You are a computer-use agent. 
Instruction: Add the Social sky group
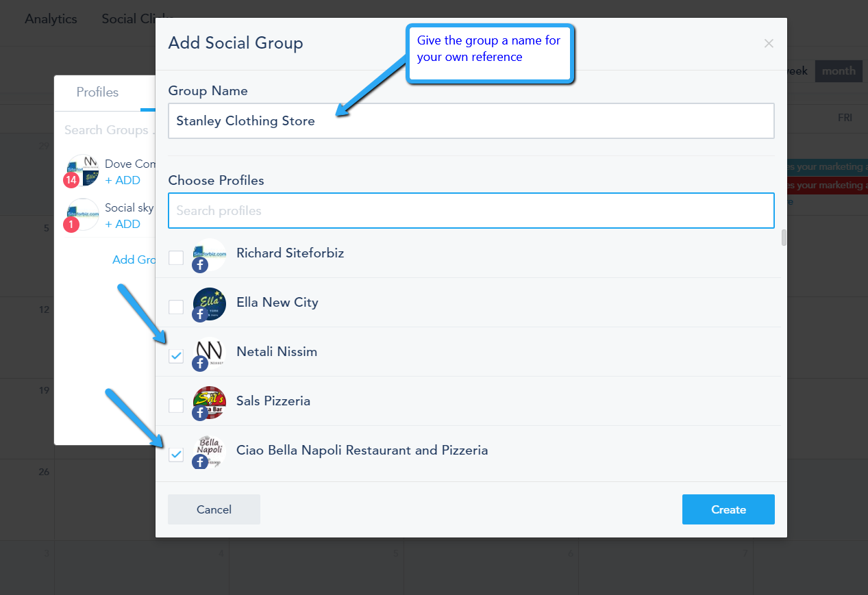123,225
